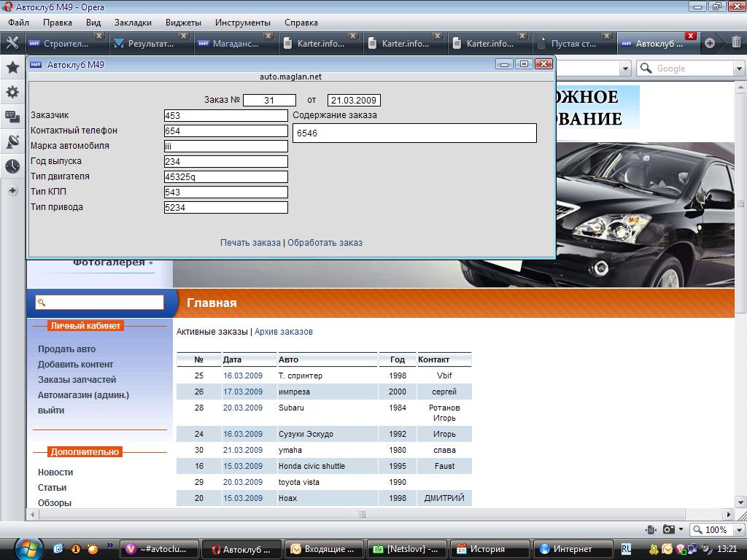Image resolution: width=747 pixels, height=560 pixels.
Task: Close the Результат... tab
Action: coord(183,36)
